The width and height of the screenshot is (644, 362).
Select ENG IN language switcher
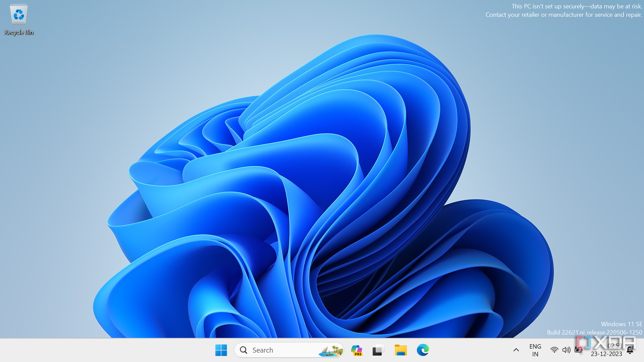point(535,350)
